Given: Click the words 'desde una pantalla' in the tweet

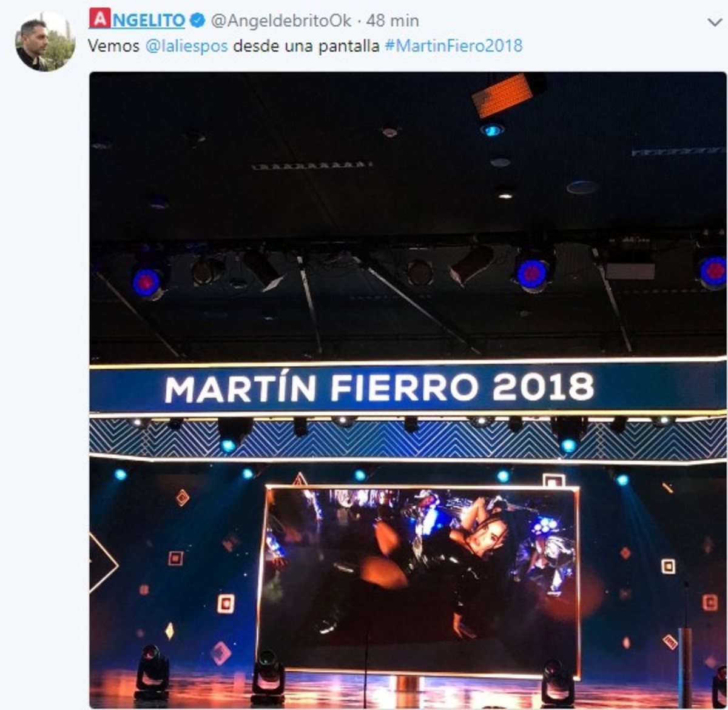Looking at the screenshot, I should tap(306, 46).
